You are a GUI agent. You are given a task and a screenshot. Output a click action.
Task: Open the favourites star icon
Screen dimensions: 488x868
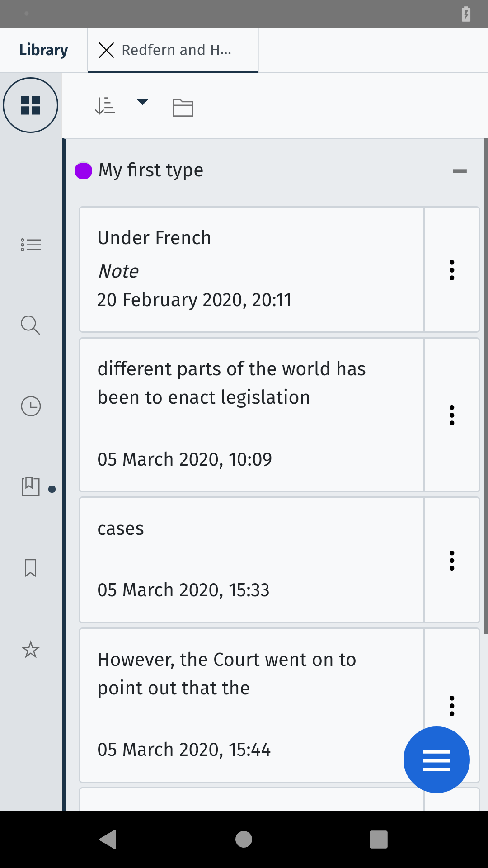(x=31, y=650)
